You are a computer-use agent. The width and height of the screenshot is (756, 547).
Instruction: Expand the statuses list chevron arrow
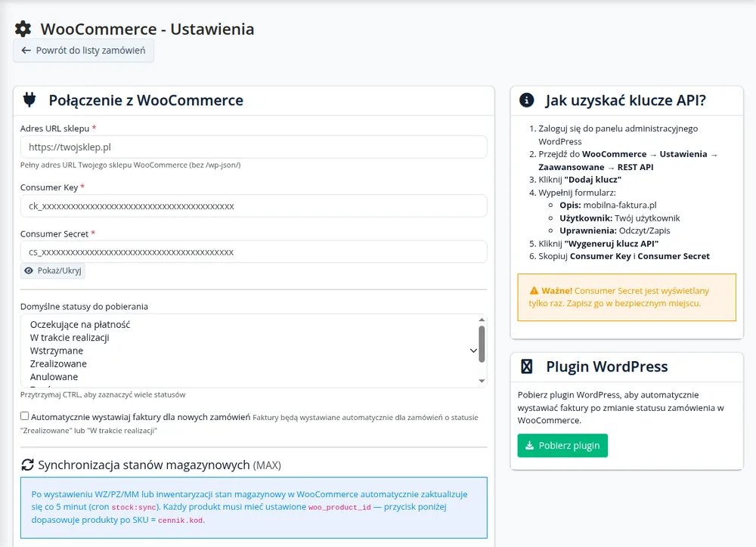473,351
